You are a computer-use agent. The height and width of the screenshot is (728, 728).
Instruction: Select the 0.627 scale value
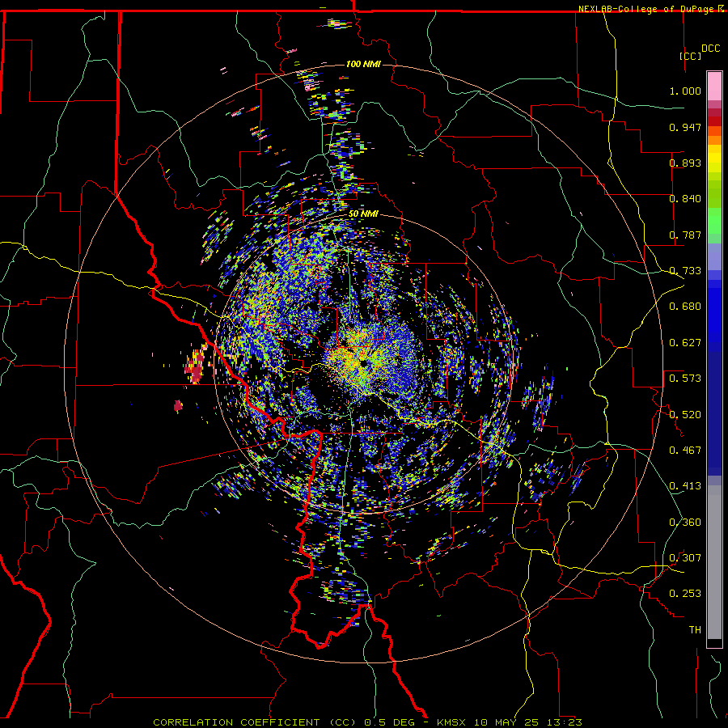[x=685, y=343]
